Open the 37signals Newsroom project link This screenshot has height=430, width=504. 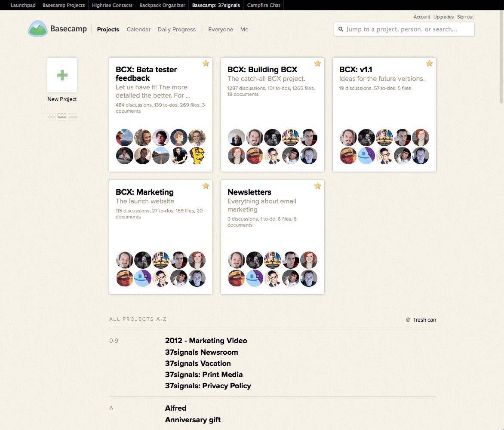(x=201, y=352)
